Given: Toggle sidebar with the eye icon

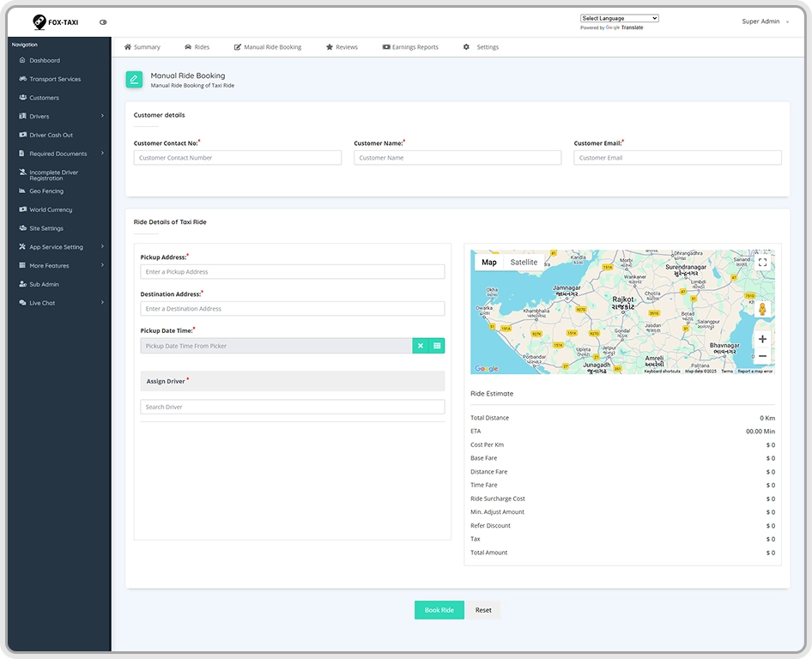Looking at the screenshot, I should [x=103, y=22].
